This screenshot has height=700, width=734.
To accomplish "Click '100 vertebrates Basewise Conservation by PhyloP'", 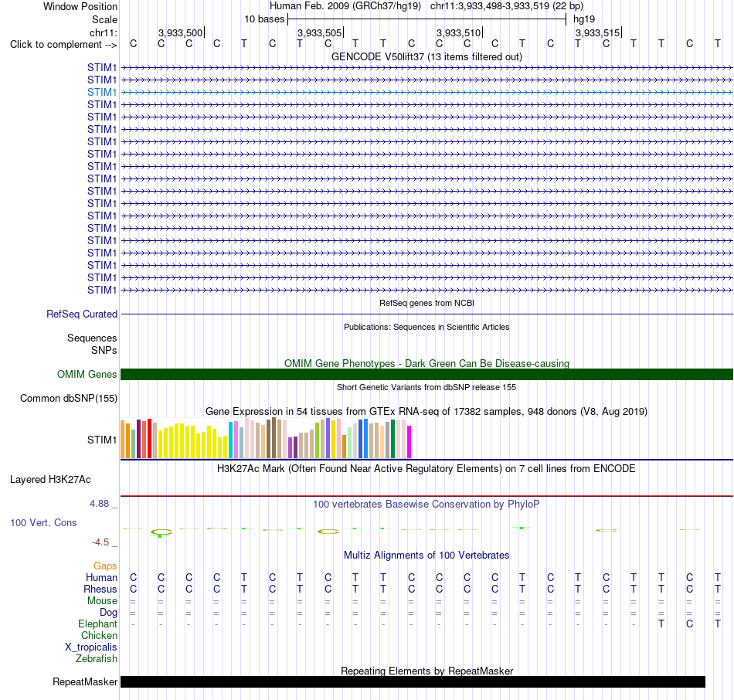I will coord(426,505).
